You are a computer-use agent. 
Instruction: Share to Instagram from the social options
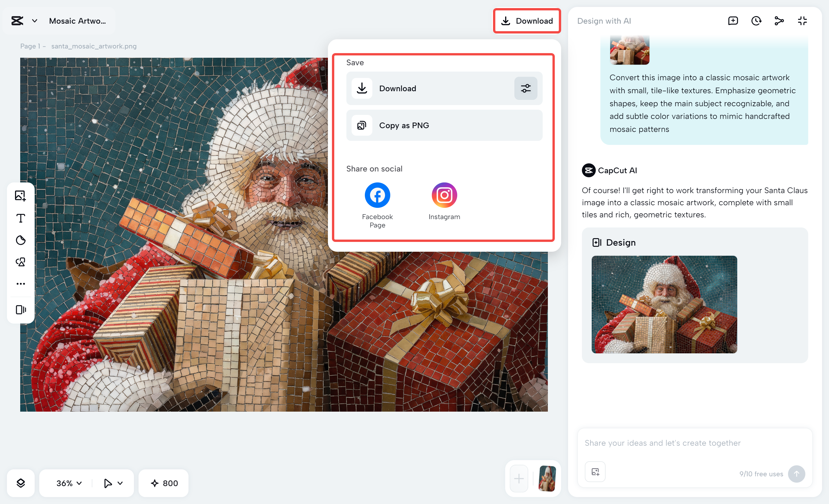coord(444,195)
